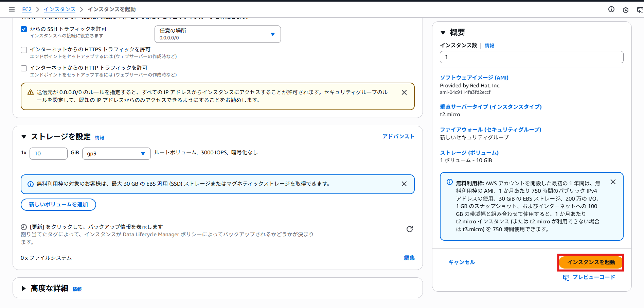
Task: Click the warning triangle icon in the banner
Action: point(31,92)
